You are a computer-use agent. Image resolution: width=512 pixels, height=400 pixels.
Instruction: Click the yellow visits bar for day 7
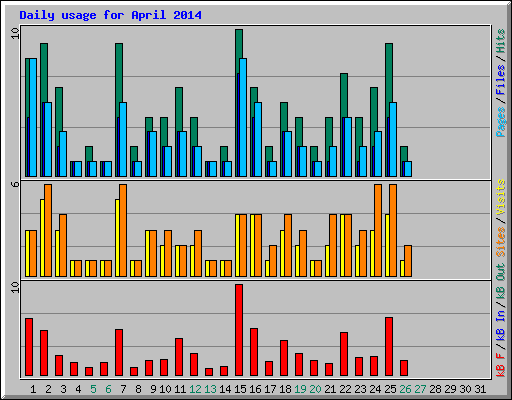[117, 238]
